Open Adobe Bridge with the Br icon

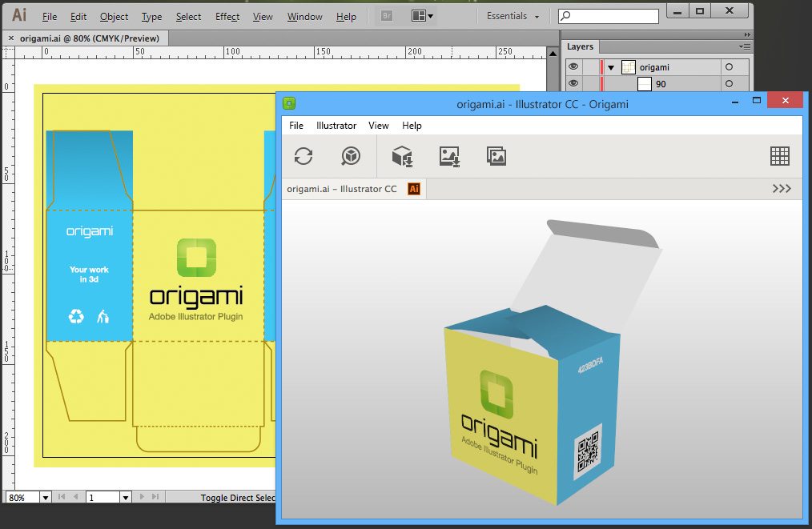point(386,16)
